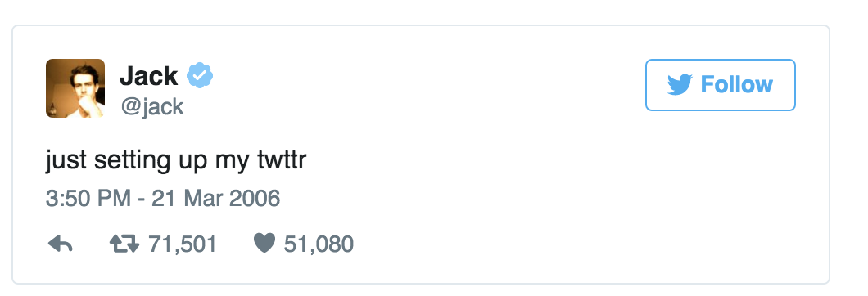Image resolution: width=868 pixels, height=296 pixels.
Task: Click the number next to the heart
Action: 319,244
